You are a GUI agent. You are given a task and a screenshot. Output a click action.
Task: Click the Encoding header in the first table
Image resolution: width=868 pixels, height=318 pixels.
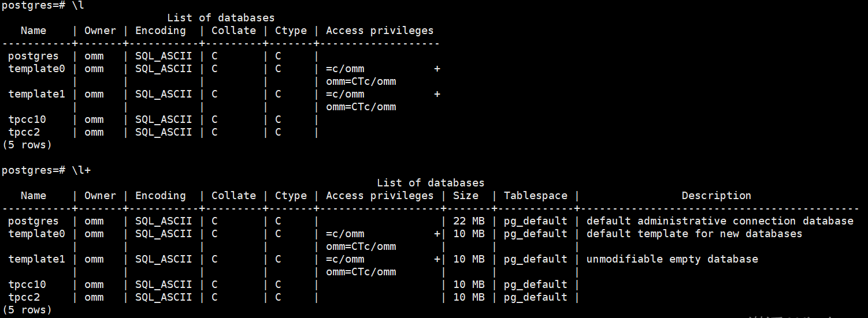pos(160,31)
